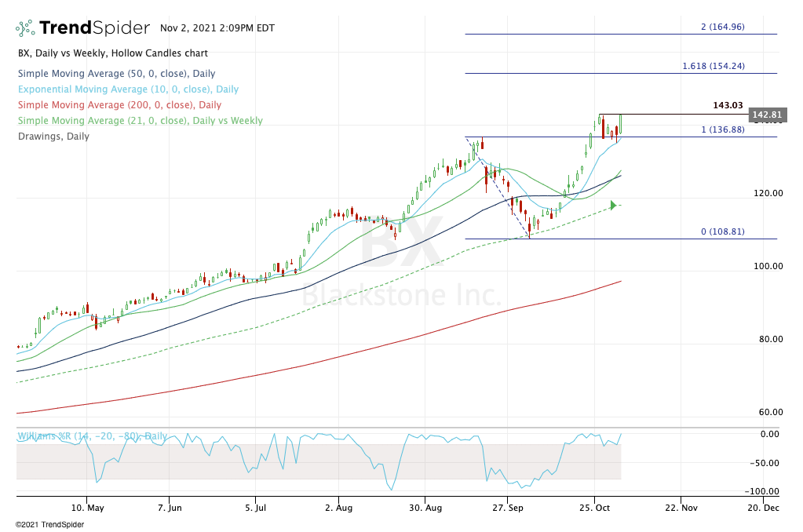Screen dimensions: 803x532
Task: Select the Exponential Moving Average (10) legend entry
Action: click(128, 89)
